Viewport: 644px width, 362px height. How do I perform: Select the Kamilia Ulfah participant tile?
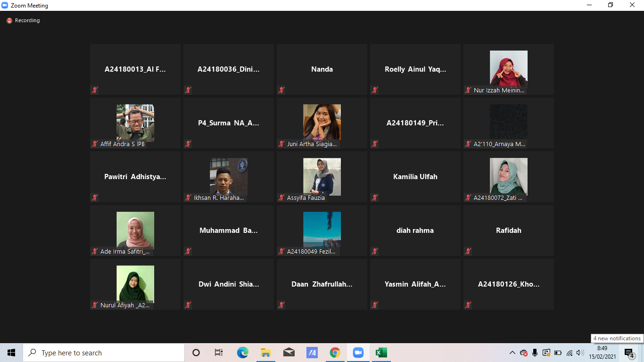(x=415, y=177)
